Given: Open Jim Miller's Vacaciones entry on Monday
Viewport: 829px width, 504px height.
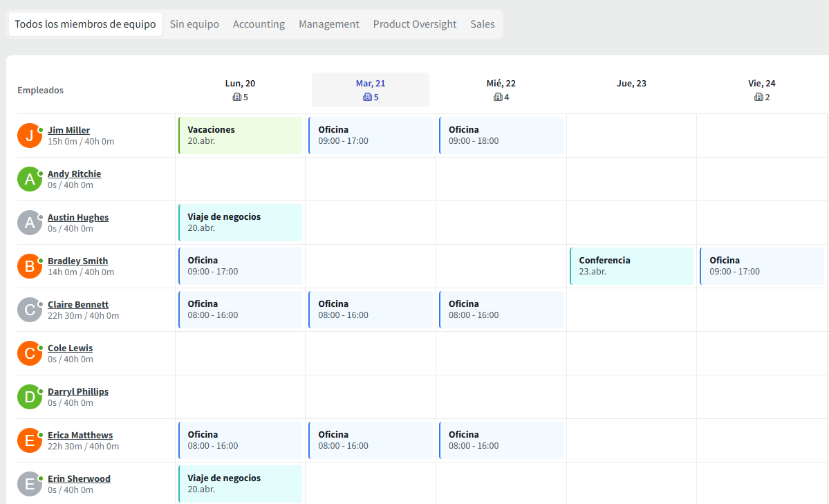Looking at the screenshot, I should pos(241,136).
